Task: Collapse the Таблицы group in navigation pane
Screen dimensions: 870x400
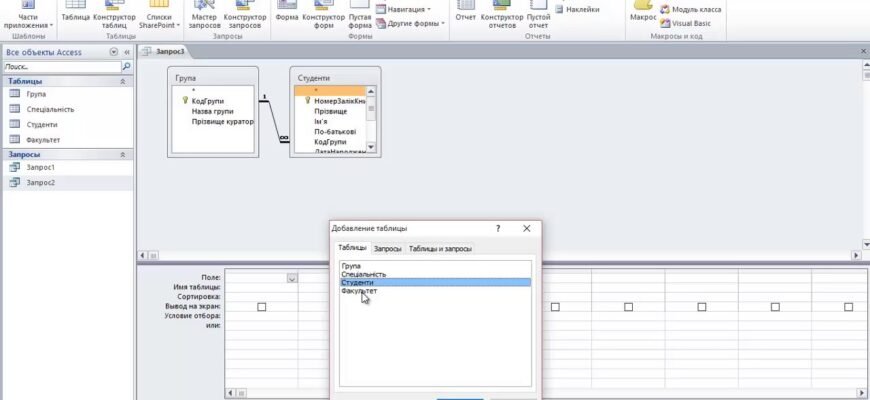Action: (123, 81)
